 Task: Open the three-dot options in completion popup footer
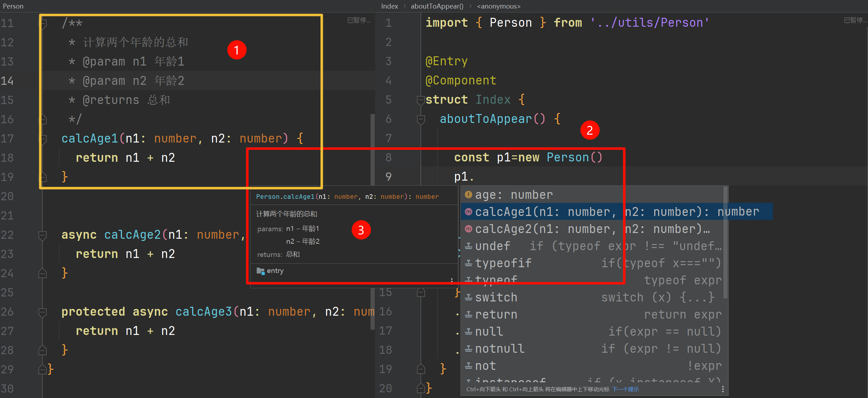click(723, 389)
